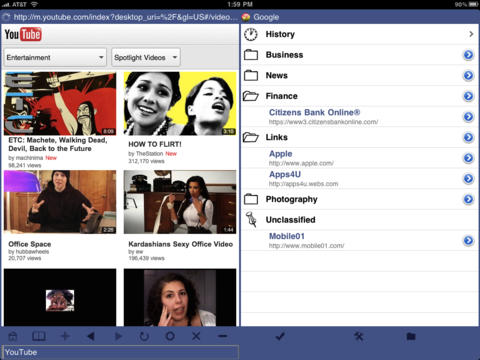The height and width of the screenshot is (360, 480).
Task: Tap the home icon in bottom toolbar
Action: (13, 336)
